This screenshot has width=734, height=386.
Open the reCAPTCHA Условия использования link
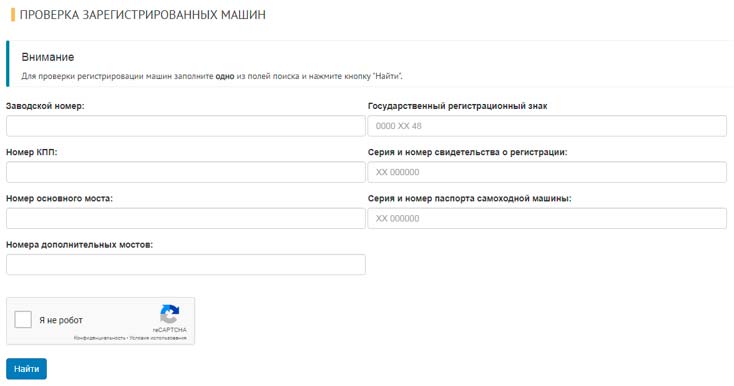click(x=158, y=338)
